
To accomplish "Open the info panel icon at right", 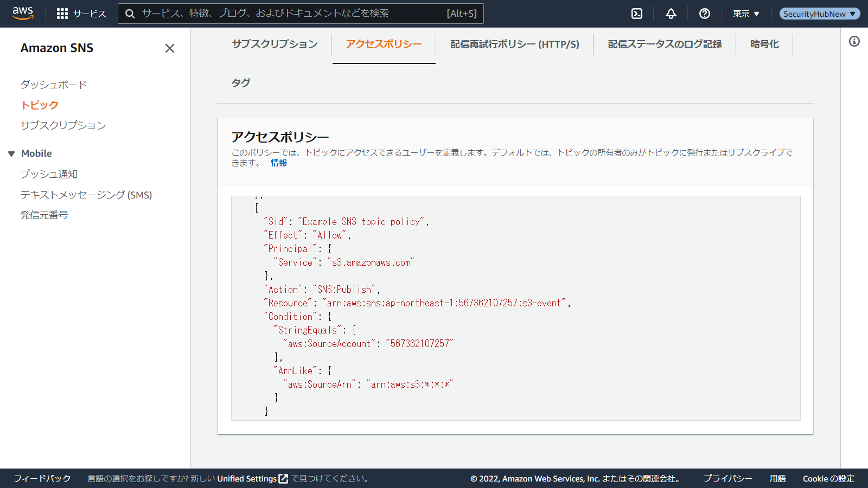I will coord(854,41).
